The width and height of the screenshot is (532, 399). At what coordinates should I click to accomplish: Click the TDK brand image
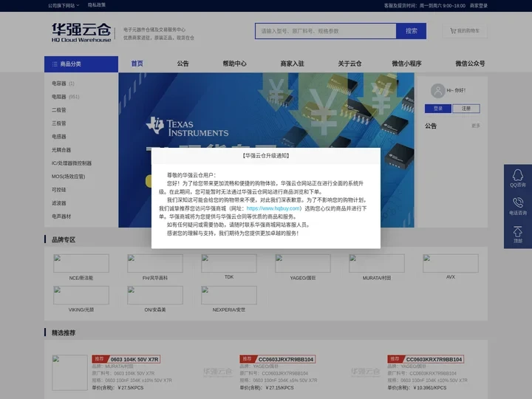(x=229, y=263)
